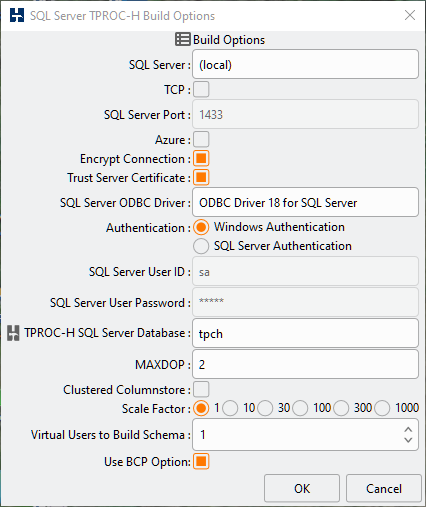Enable the Azure checkbox
Viewport: 426px width, 507px height.
[201, 139]
